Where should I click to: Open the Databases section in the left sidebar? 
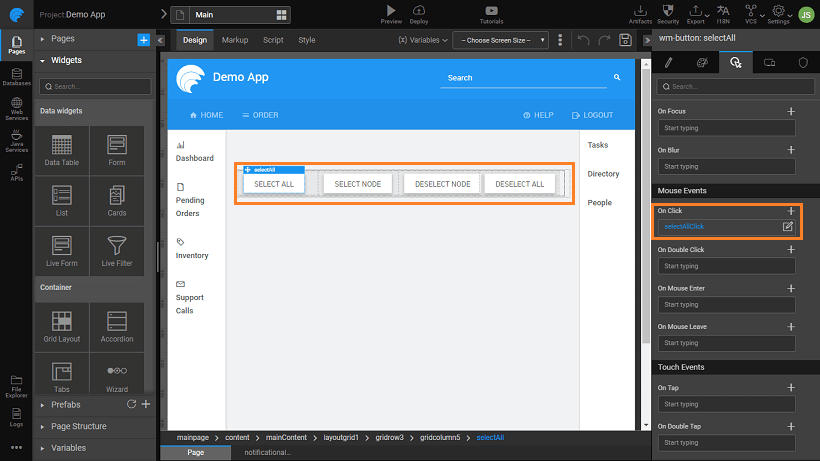16,77
